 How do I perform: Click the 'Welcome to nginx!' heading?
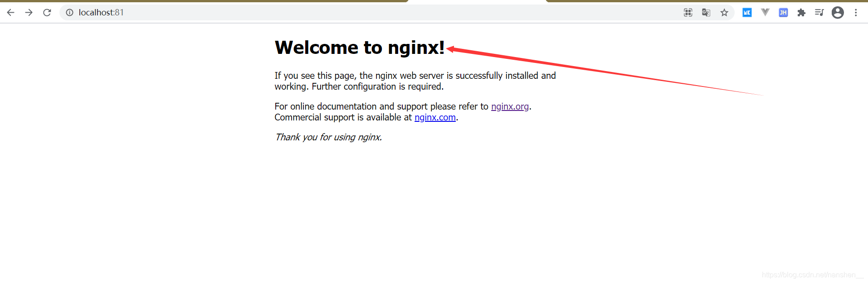[x=360, y=48]
